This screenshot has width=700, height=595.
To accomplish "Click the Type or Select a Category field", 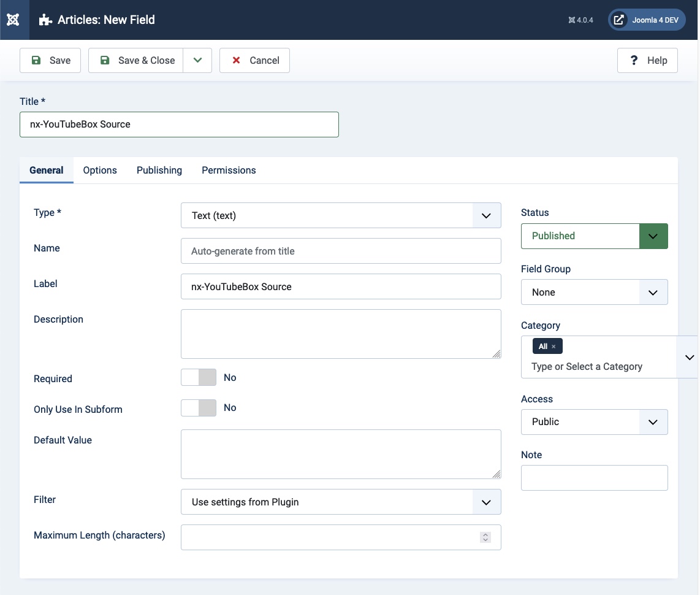I will (x=587, y=367).
